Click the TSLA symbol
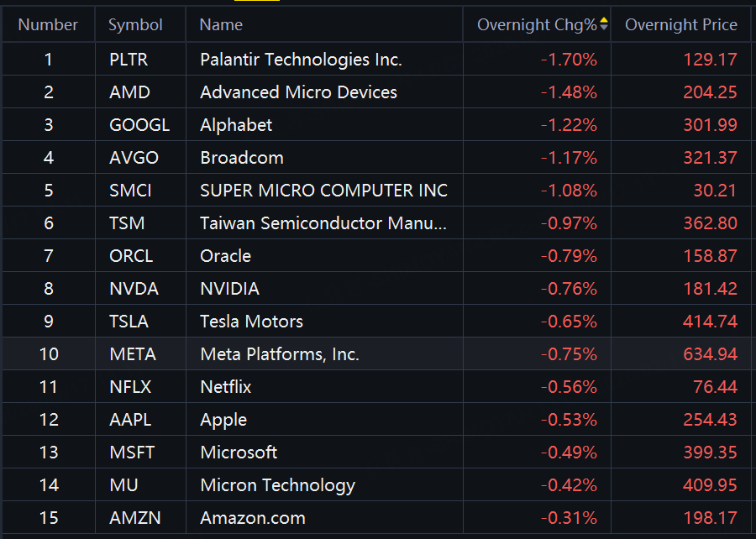The height and width of the screenshot is (539, 756). click(129, 322)
